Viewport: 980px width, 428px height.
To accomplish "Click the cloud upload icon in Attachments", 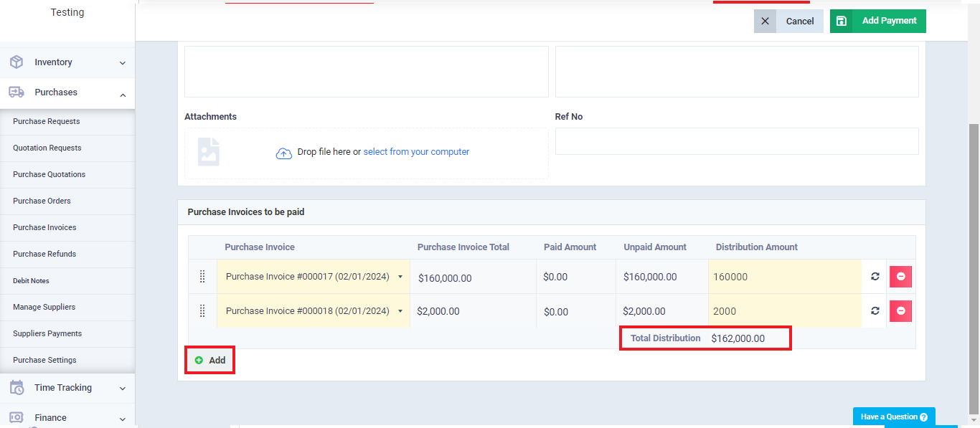I will click(x=284, y=153).
